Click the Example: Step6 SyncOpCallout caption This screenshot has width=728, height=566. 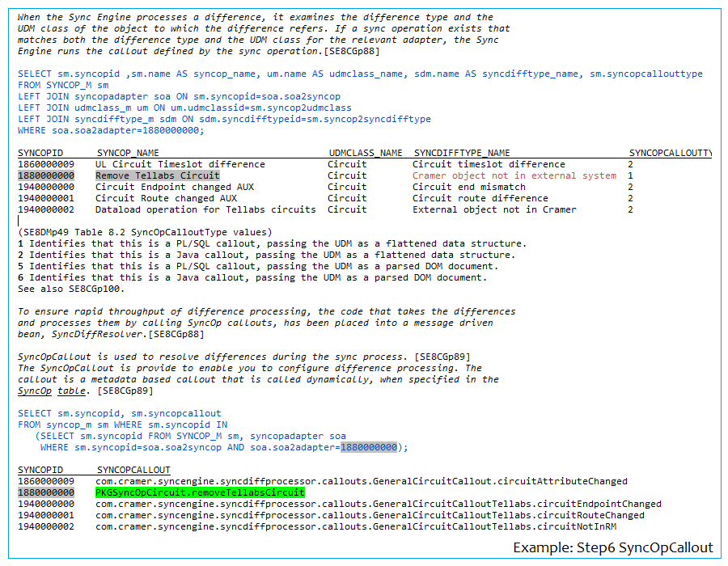[x=613, y=547]
